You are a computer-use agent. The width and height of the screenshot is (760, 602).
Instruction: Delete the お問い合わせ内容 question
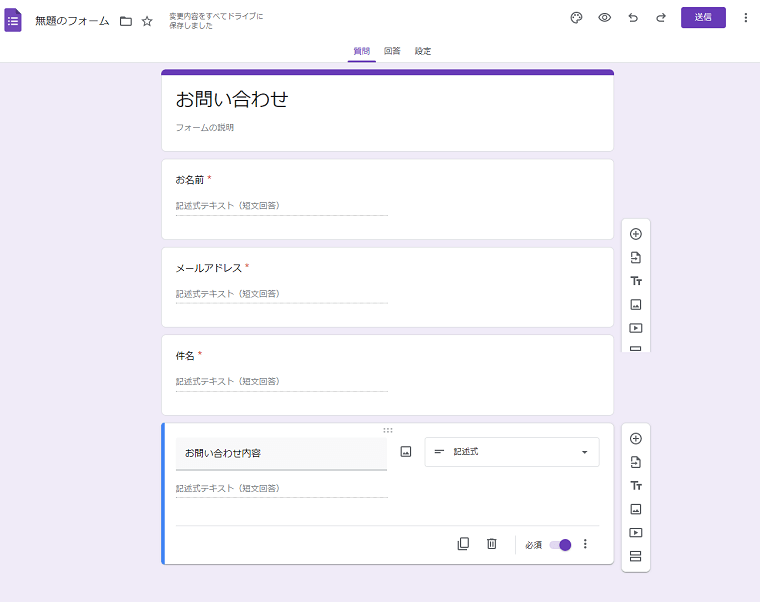pyautogui.click(x=491, y=544)
